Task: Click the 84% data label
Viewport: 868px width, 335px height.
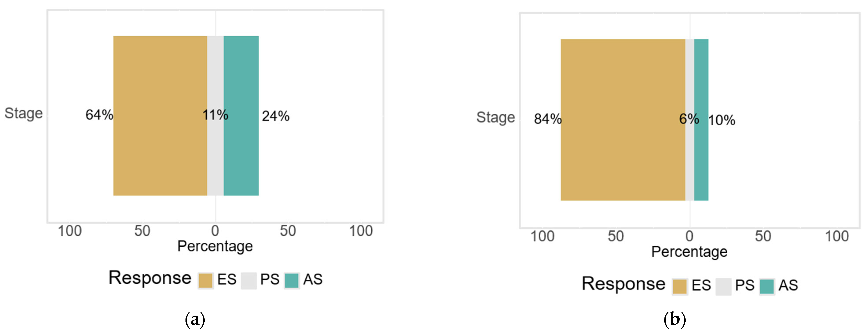Action: tap(548, 119)
